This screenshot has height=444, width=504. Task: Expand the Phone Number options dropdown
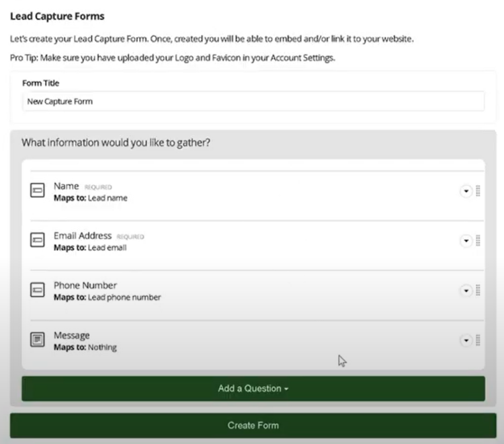466,291
